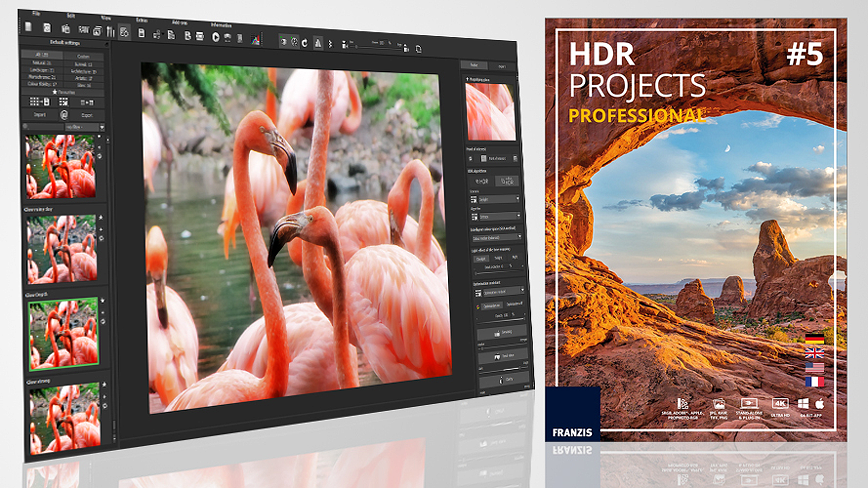
Task: Collapse the Default settings panel corner arrow
Action: tap(107, 45)
